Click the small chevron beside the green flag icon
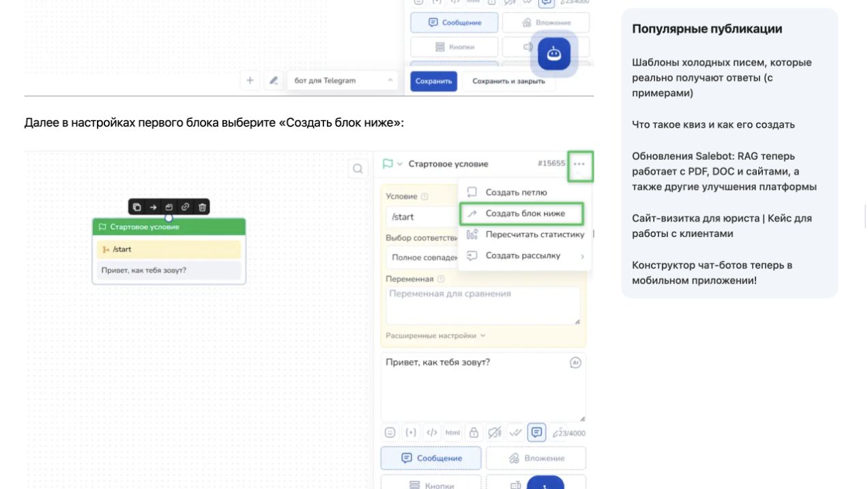 click(400, 165)
